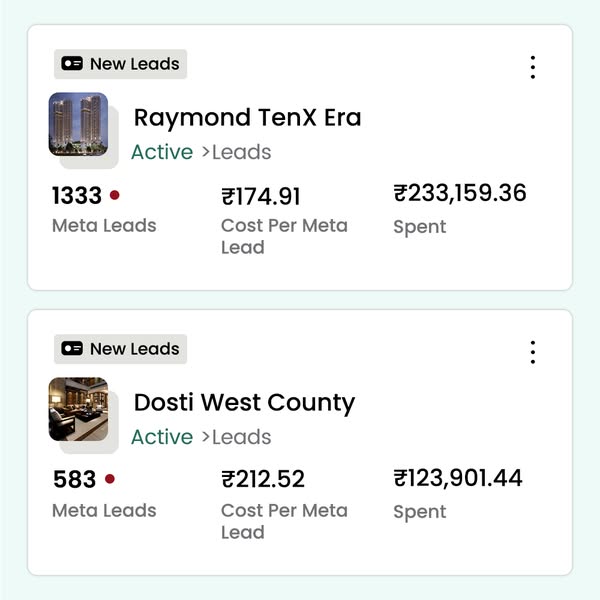This screenshot has width=600, height=600.
Task: Click the ₹212.52 Cost Per Meta Lead
Action: click(x=263, y=480)
